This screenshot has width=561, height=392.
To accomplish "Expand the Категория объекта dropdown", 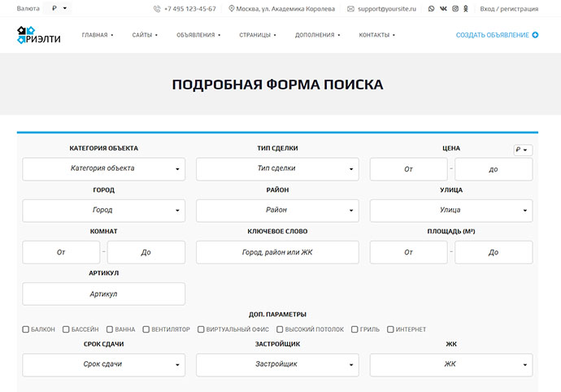I will click(x=103, y=169).
